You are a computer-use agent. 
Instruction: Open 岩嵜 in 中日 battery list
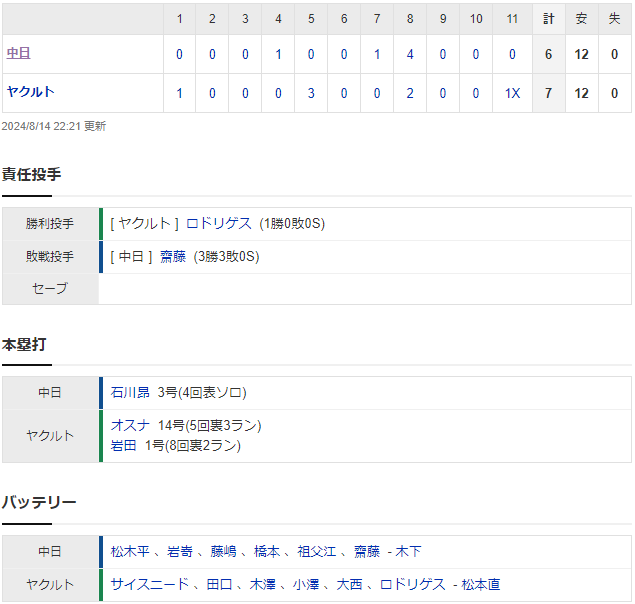point(180,551)
